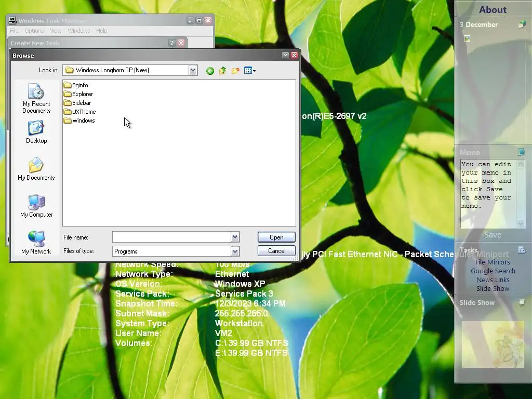Cancel the Browse dialog
Viewport: 532px width, 399px height.
pyautogui.click(x=276, y=251)
